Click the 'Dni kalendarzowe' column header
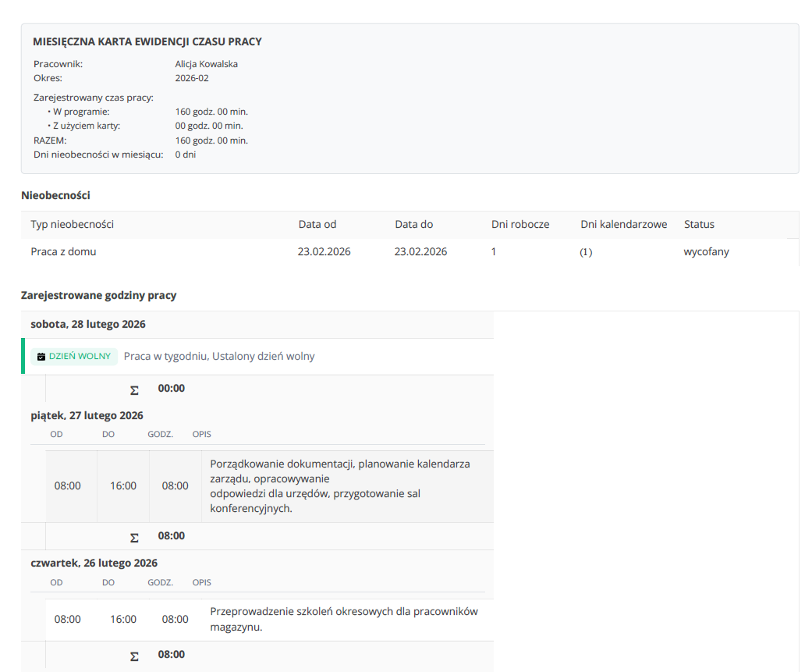 click(x=623, y=224)
